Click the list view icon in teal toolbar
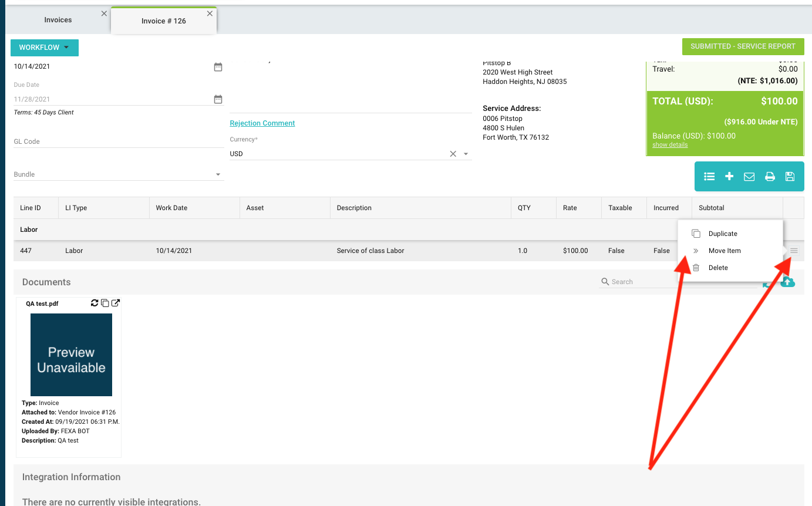 [x=709, y=177]
